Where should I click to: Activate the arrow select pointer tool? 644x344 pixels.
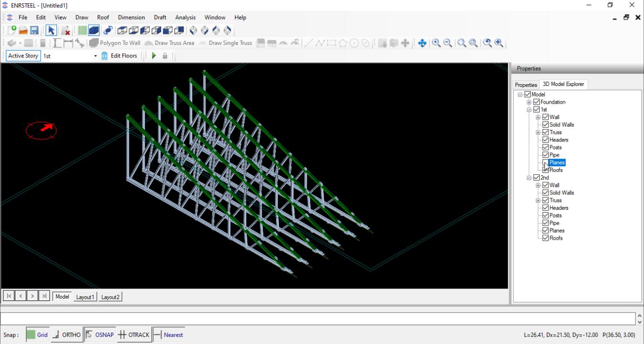tap(51, 30)
